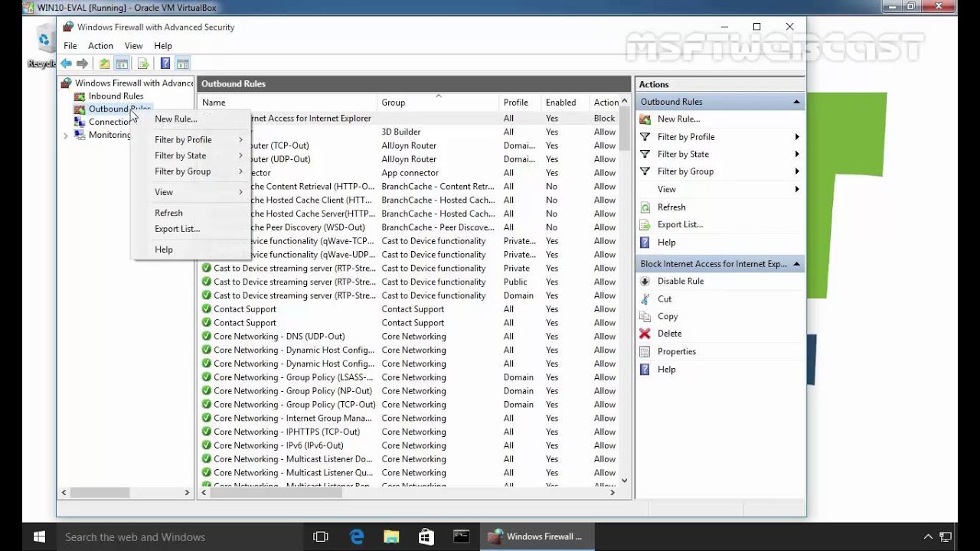The image size is (980, 551).
Task: Show hidden tray icons chevron
Action: [928, 536]
